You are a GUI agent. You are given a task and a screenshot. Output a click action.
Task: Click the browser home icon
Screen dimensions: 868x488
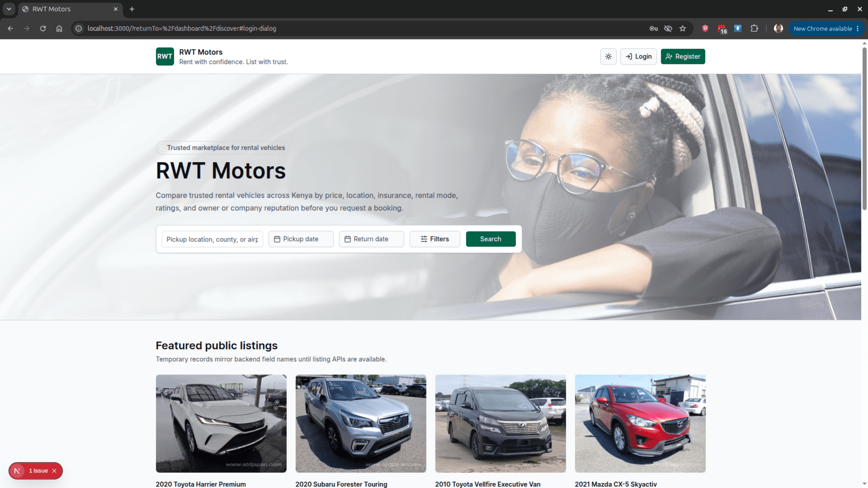pyautogui.click(x=59, y=29)
